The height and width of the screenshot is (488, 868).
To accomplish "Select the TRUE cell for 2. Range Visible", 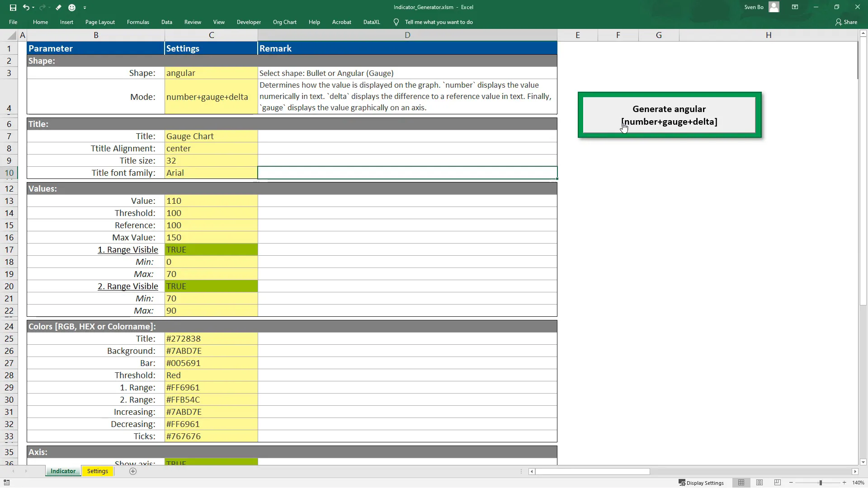I will click(211, 286).
